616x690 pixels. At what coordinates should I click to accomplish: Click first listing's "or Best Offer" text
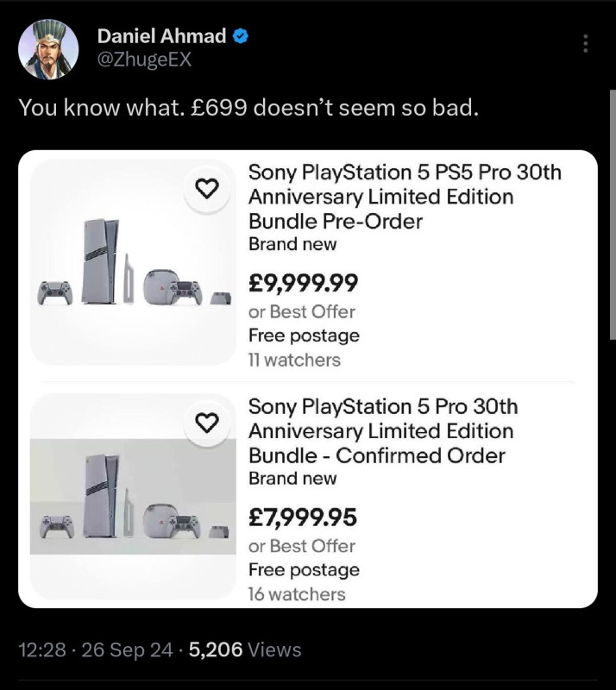301,311
